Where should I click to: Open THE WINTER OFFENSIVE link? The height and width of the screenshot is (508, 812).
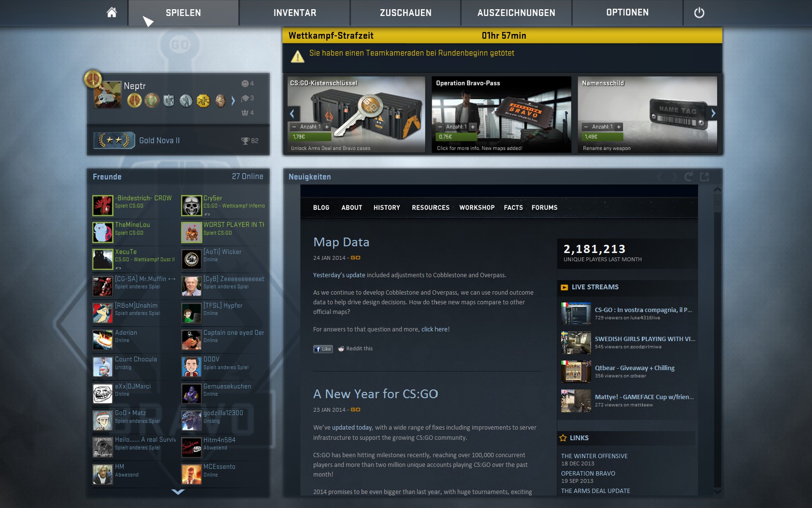pyautogui.click(x=594, y=456)
